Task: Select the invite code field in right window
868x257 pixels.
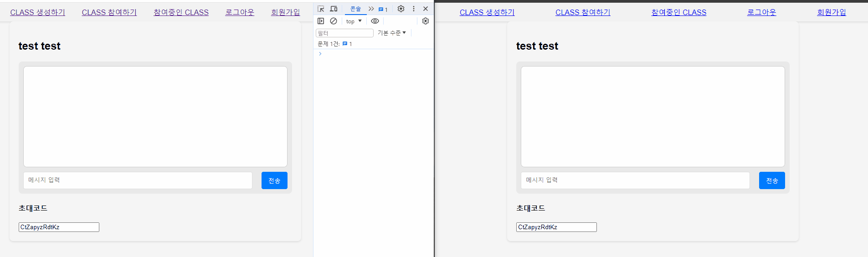Action: click(556, 227)
